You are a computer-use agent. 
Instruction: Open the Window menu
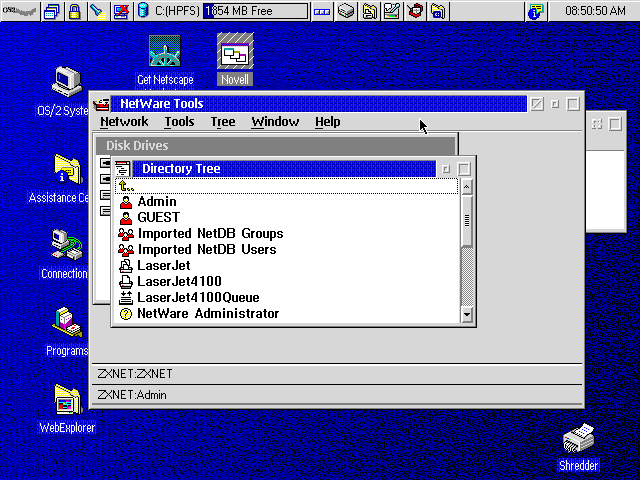(x=275, y=122)
